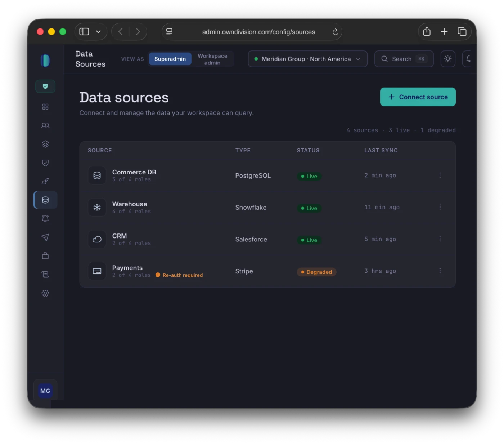Open notifications bell in header

pos(468,59)
